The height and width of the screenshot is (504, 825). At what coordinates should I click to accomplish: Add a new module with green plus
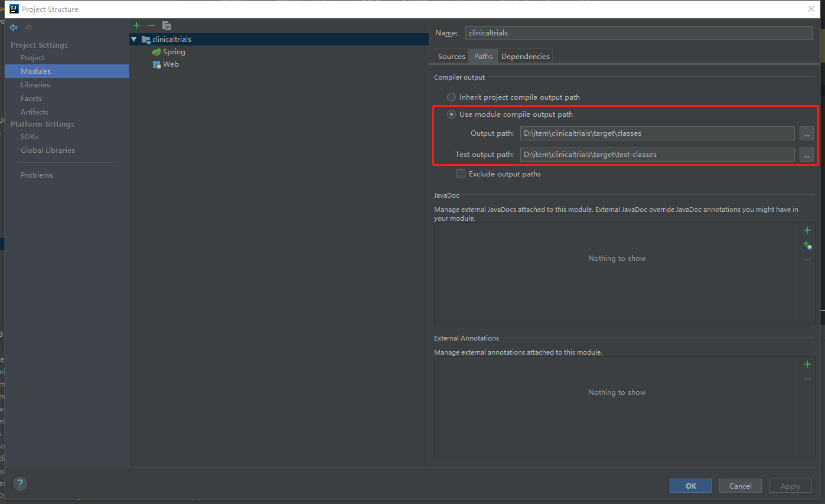(136, 25)
